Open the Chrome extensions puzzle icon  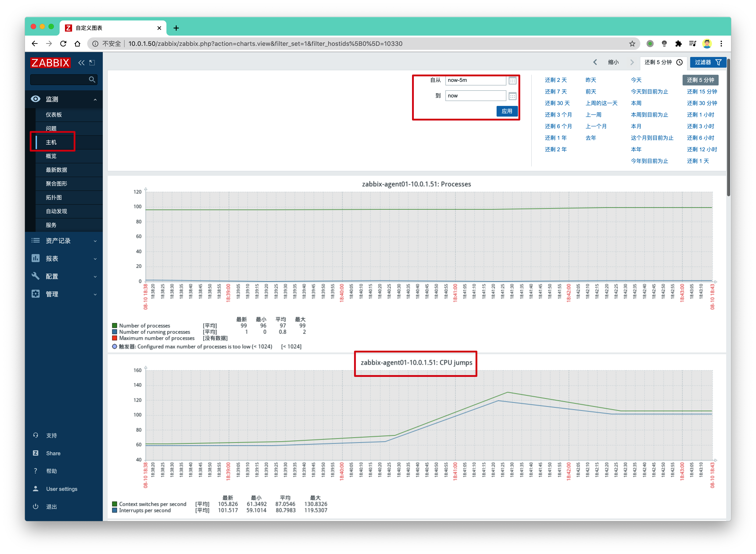tap(678, 44)
